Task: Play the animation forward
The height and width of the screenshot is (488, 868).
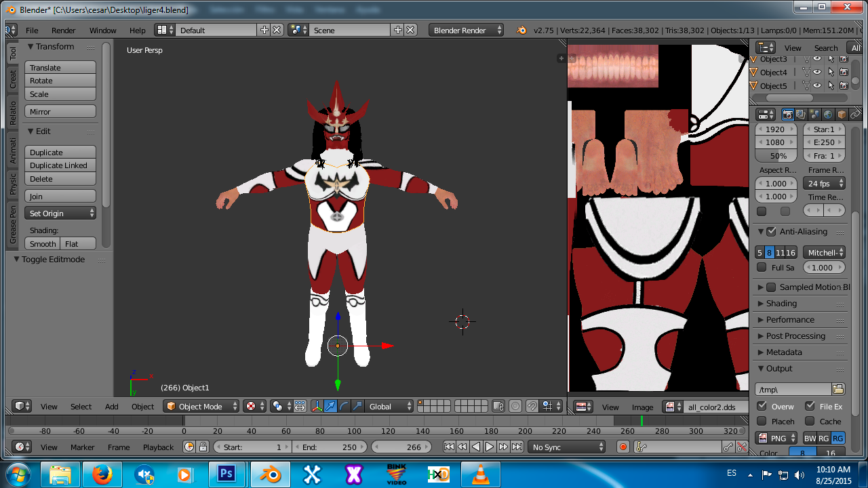Action: pos(490,447)
